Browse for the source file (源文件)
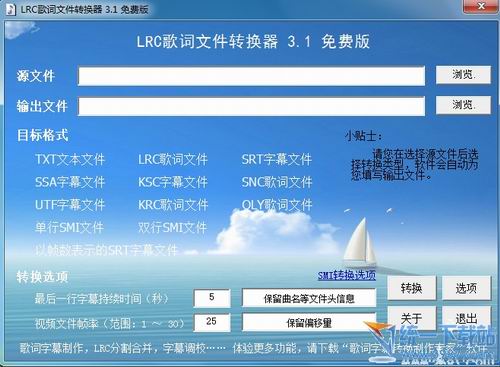The image size is (500, 367). [x=463, y=75]
